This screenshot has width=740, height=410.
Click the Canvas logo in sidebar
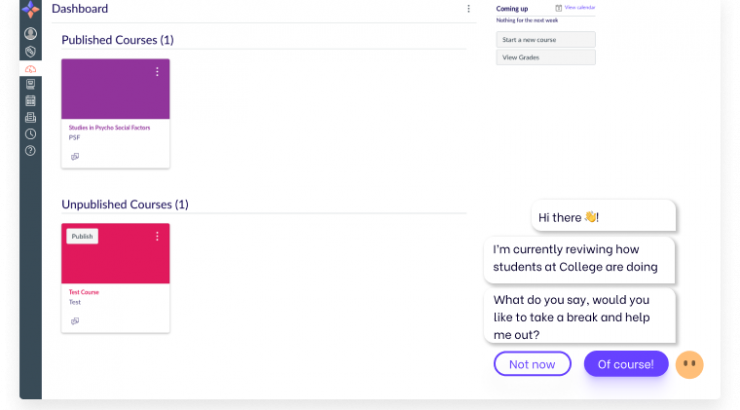(30, 11)
